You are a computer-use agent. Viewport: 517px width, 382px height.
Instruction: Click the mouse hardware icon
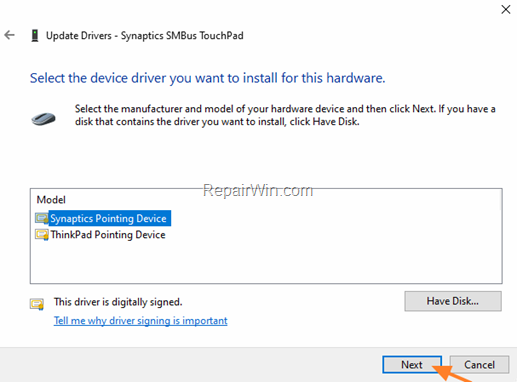click(x=43, y=119)
